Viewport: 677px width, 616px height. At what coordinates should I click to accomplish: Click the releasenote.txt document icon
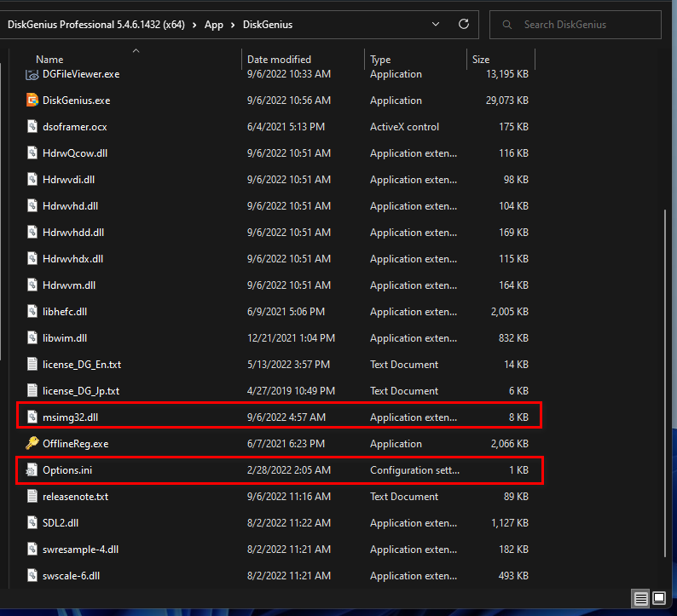(32, 496)
